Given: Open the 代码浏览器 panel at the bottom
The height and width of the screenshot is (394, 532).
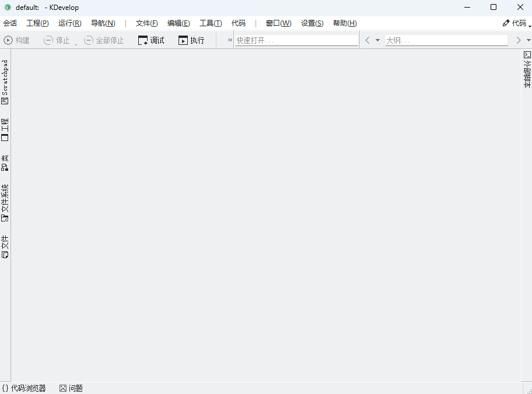Looking at the screenshot, I should pos(23,388).
